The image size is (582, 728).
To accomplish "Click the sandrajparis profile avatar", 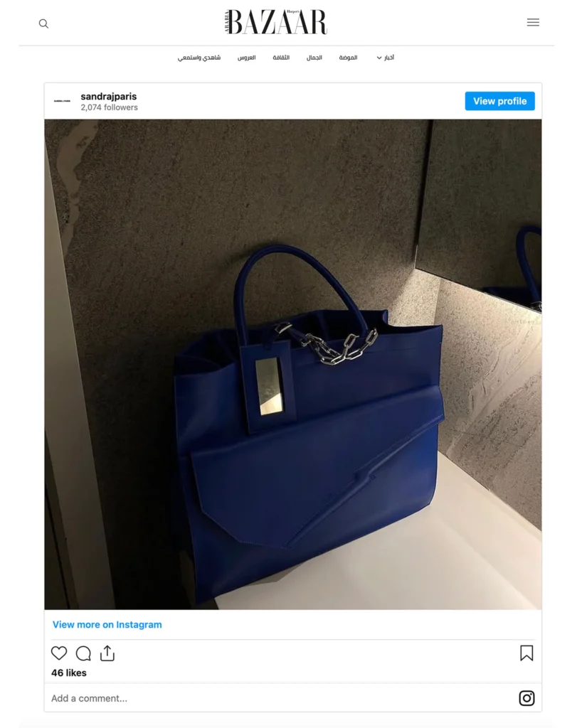I will (62, 101).
